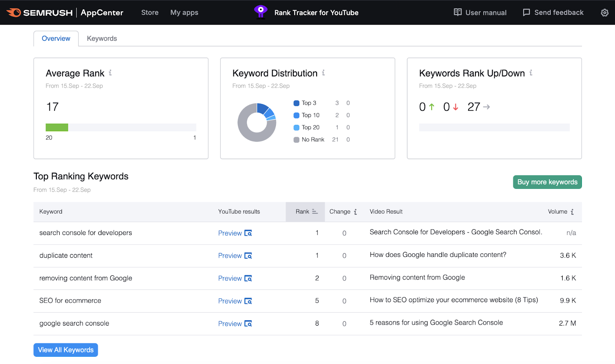Image resolution: width=615 pixels, height=364 pixels.
Task: Open the settings gear
Action: (604, 12)
